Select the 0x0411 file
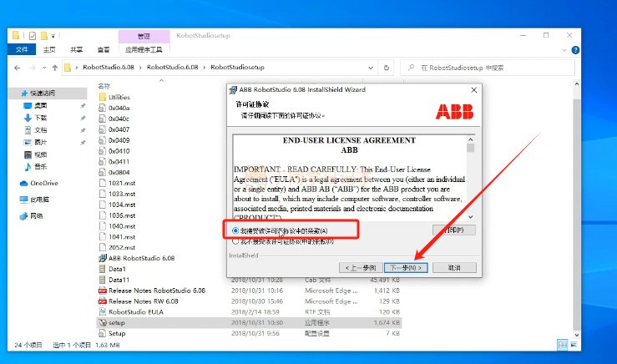 pos(119,162)
